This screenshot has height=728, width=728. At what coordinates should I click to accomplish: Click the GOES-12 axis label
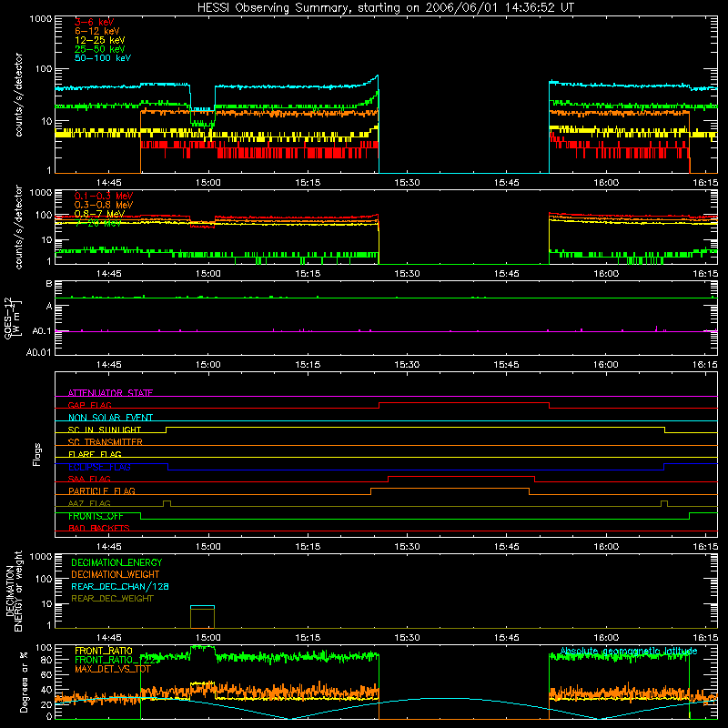point(12,318)
